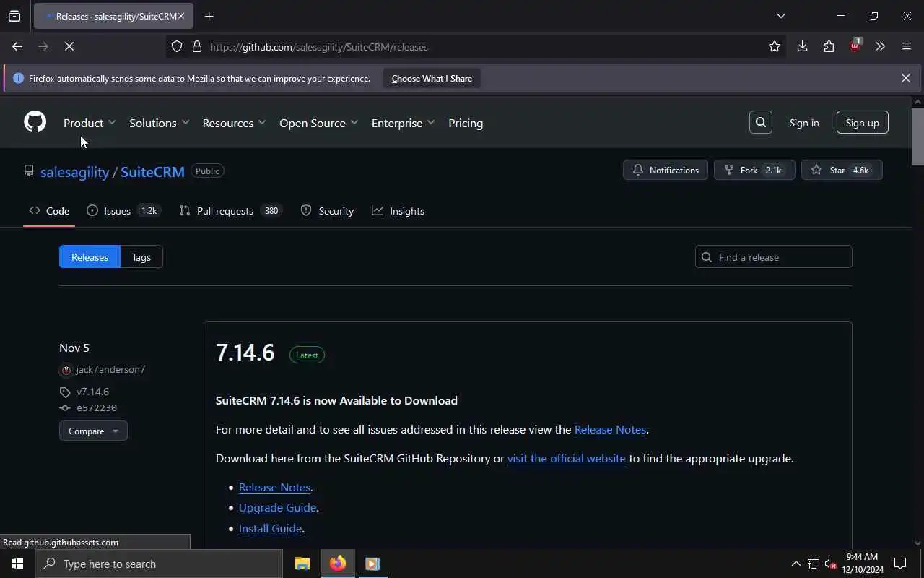Viewport: 924px width, 578px height.
Task: Close the Releases SuiteCRM browser tab
Action: (181, 16)
